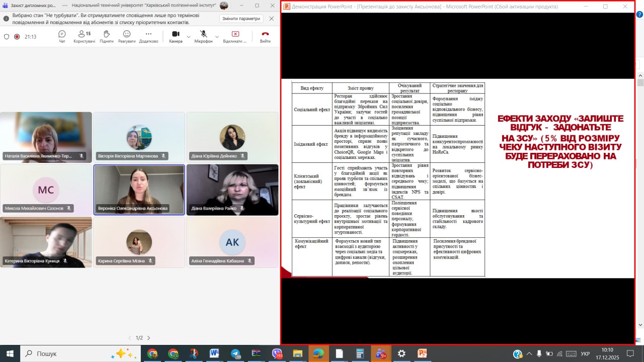The height and width of the screenshot is (362, 644).
Task: Click the meeting shield security icon
Action: [x=7, y=37]
